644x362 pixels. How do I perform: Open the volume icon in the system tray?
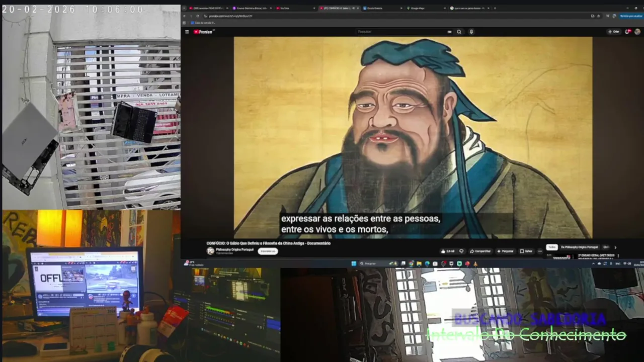[x=629, y=263]
